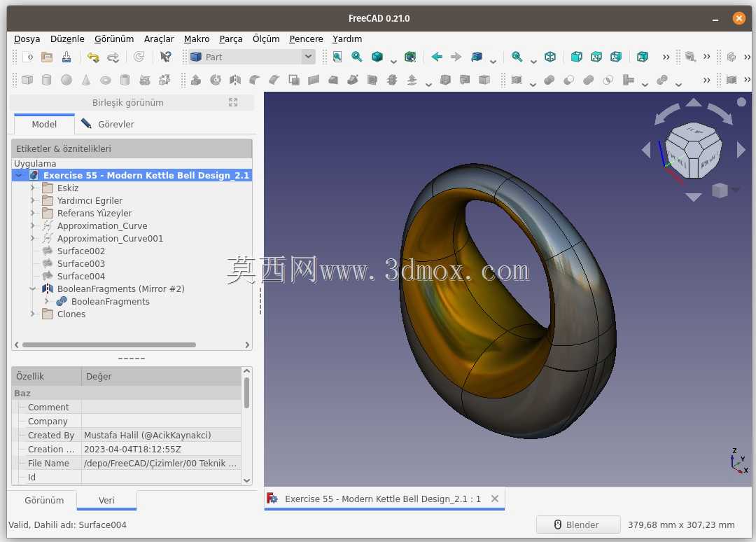The width and height of the screenshot is (756, 542).
Task: Show hidden view toolbar items via chevron
Action: tap(666, 57)
